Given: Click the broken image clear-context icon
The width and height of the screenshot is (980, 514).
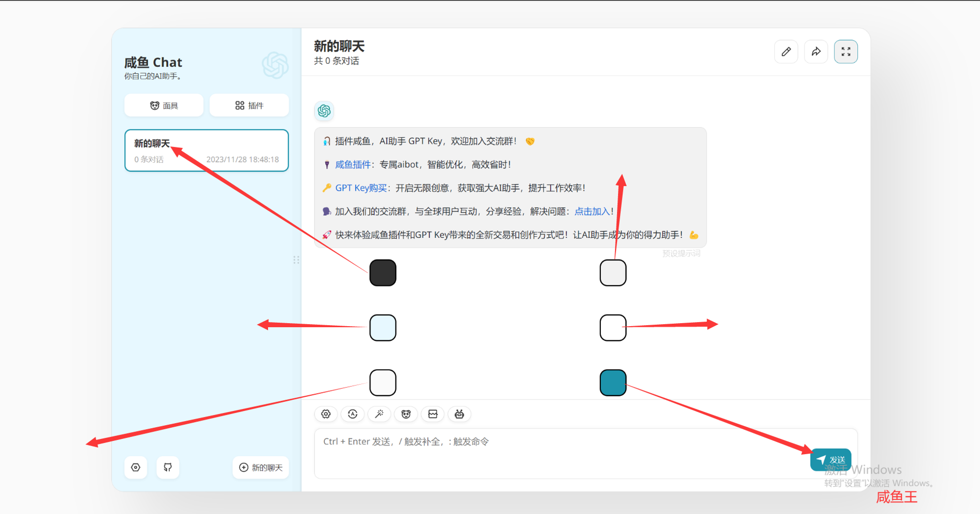Looking at the screenshot, I should click(433, 414).
